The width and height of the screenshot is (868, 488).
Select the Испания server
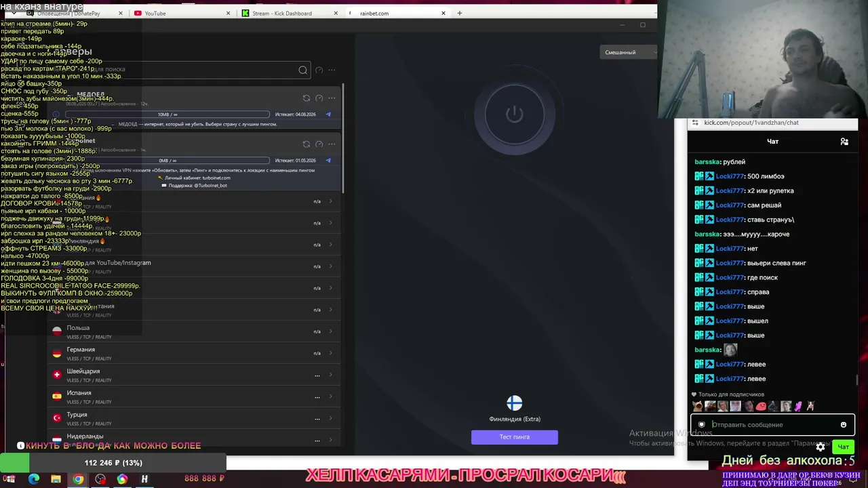coord(193,396)
